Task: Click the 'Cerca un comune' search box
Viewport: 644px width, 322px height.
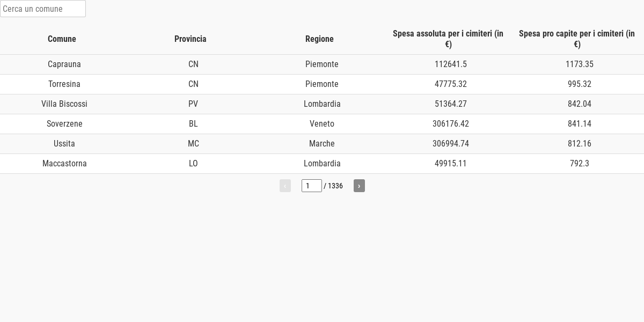Action: 43,9
